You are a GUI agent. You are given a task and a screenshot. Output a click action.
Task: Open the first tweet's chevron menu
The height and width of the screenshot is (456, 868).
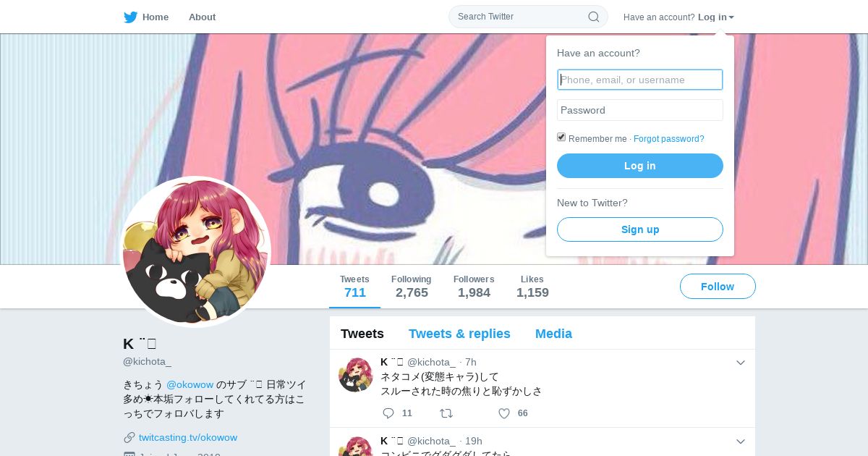(741, 363)
